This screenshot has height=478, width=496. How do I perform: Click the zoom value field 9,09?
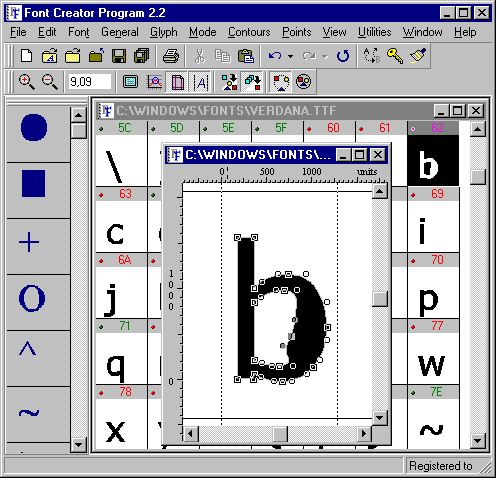pyautogui.click(x=89, y=82)
